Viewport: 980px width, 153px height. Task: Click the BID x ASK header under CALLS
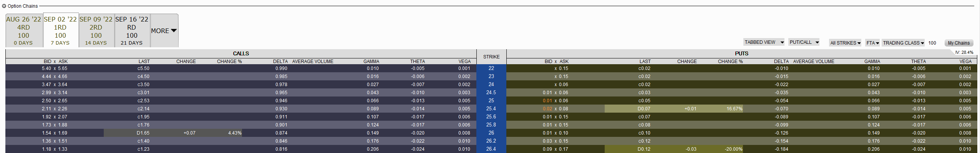(55, 62)
